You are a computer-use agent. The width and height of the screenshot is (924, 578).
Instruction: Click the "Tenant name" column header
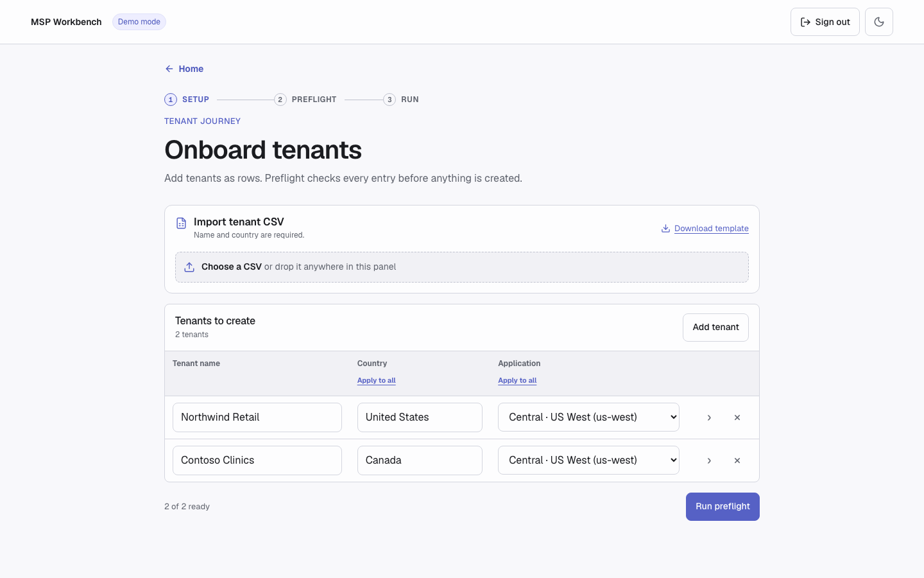click(196, 363)
